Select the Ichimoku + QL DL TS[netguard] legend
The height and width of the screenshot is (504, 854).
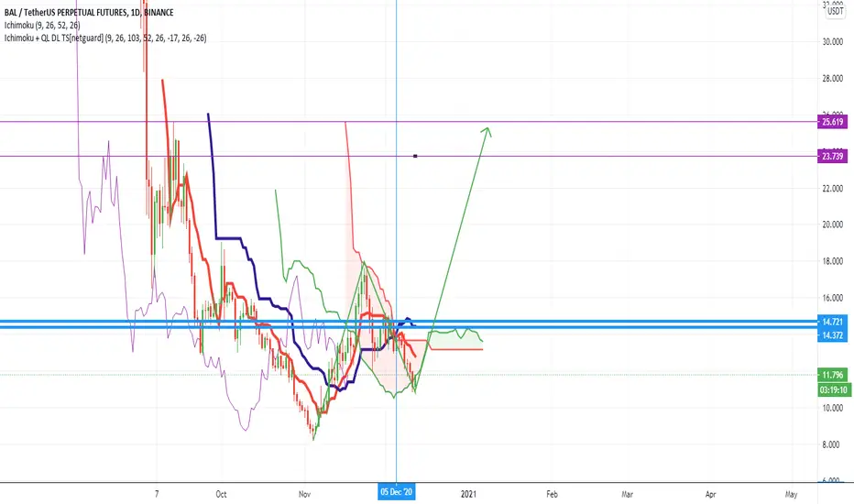[105, 38]
